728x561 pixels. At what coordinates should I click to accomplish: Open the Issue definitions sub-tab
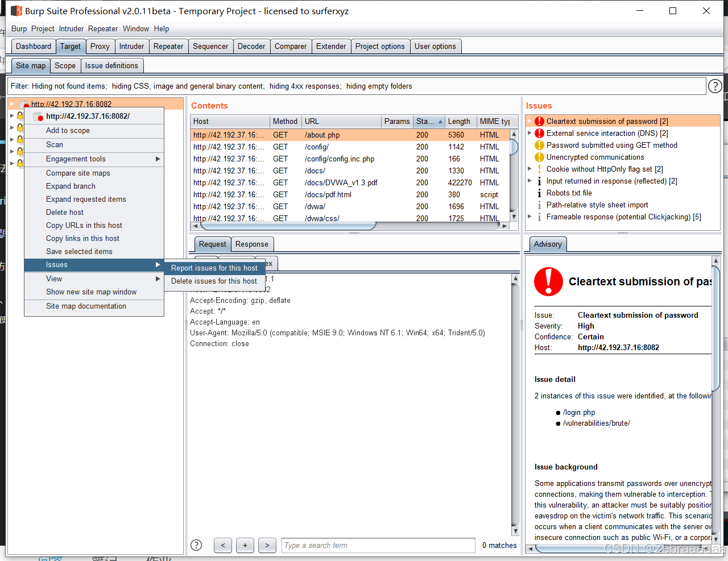(111, 65)
